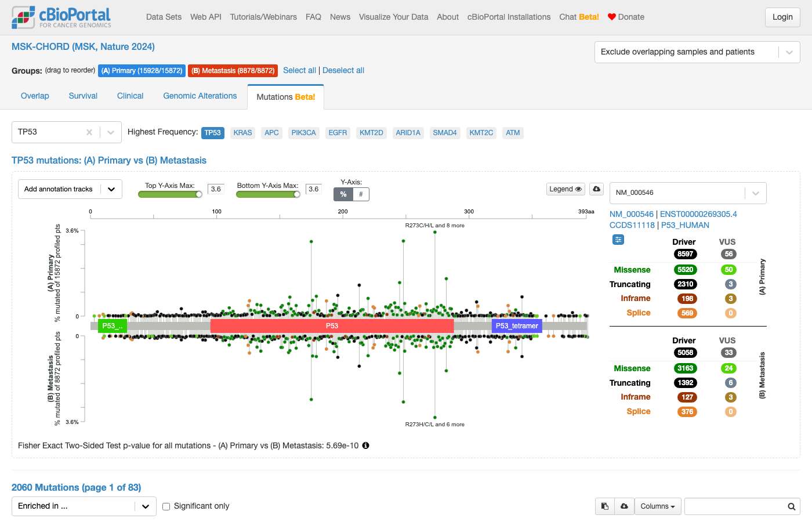812x522 pixels.
Task: Click the Top Y-Axis Max slider
Action: 170,194
